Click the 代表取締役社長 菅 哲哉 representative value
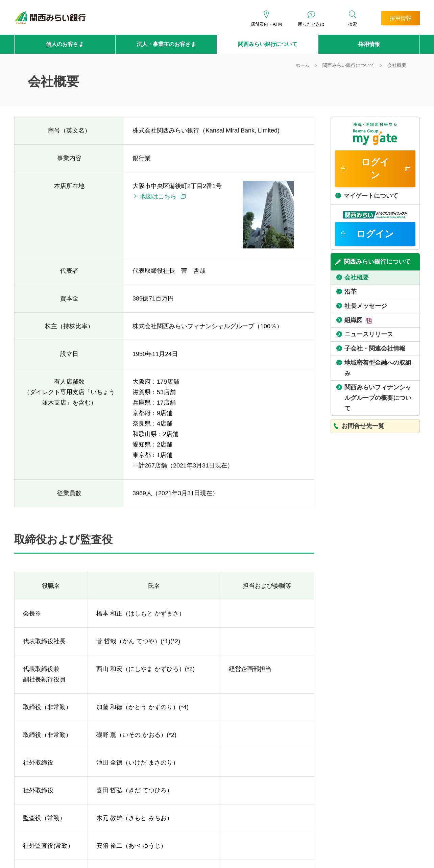This screenshot has width=434, height=868. (169, 271)
